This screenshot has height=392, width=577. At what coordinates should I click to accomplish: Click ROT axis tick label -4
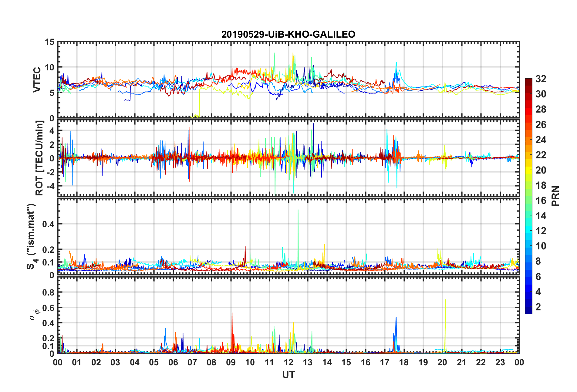50,186
